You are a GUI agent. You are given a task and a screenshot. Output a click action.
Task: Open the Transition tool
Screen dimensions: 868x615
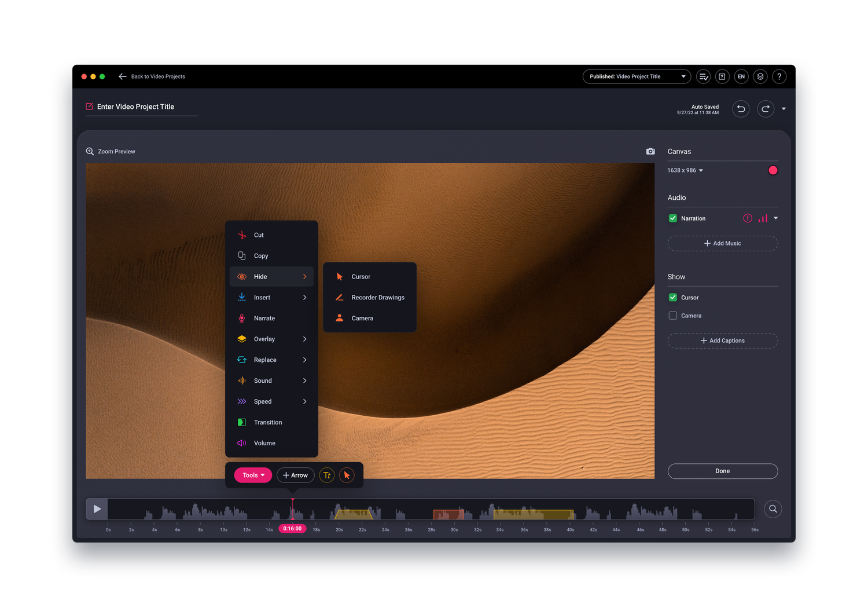click(268, 422)
